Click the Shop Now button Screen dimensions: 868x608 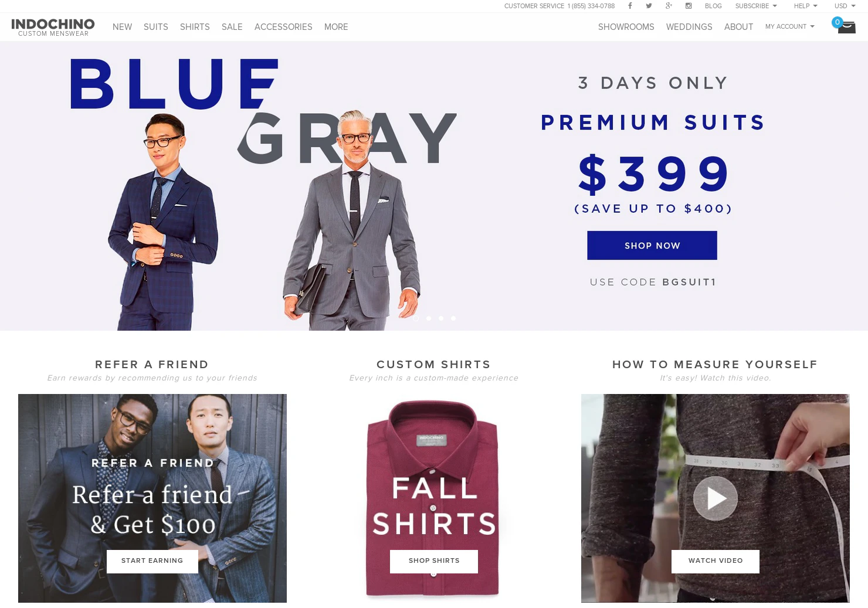click(652, 245)
